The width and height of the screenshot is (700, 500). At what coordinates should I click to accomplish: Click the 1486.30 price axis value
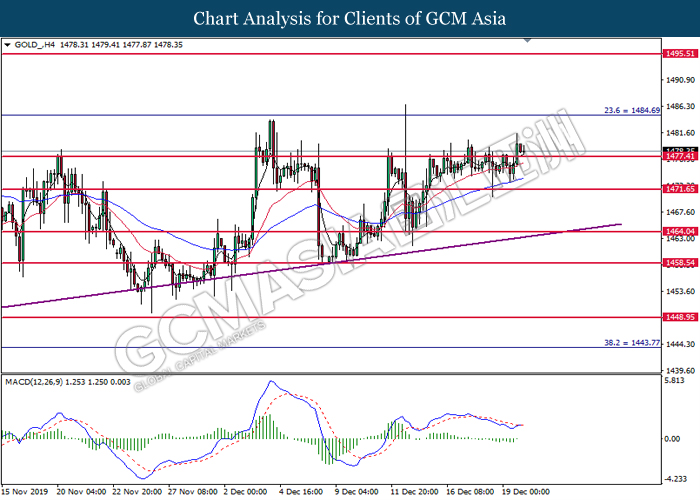(680, 106)
